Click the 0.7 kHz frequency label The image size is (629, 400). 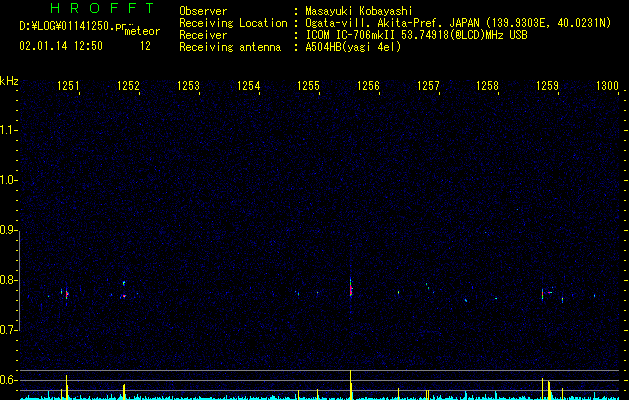(x=8, y=330)
